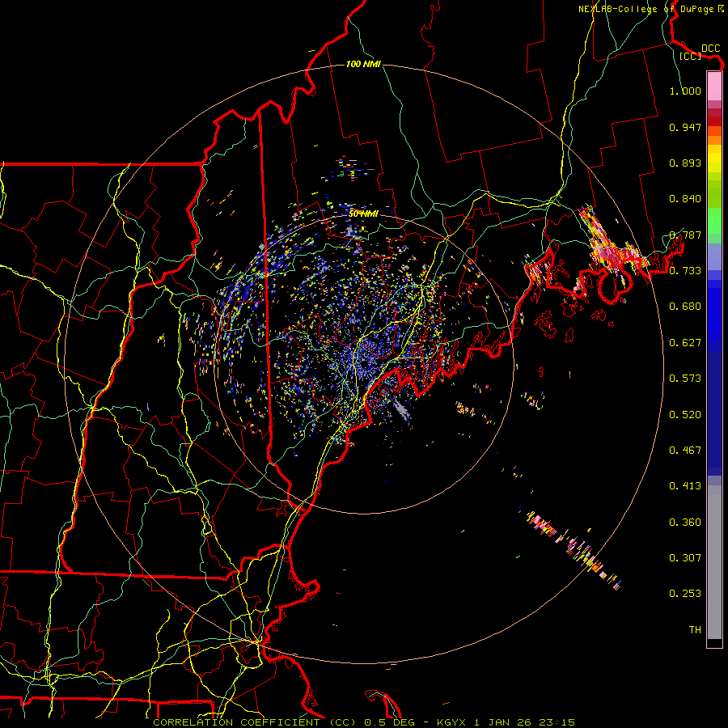Screen dimensions: 728x728
Task: Click the CORRELATION COEFFICIENT caption text
Action: [x=236, y=722]
